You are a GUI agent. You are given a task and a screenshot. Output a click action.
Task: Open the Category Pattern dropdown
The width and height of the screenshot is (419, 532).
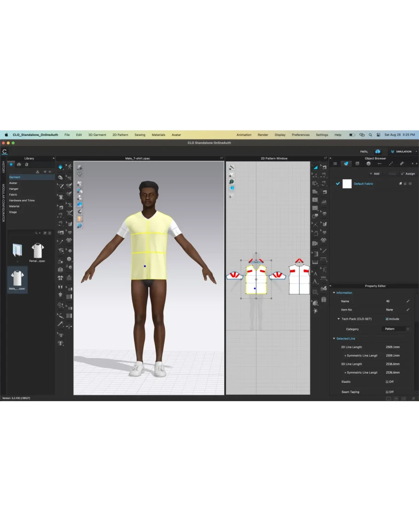click(396, 329)
